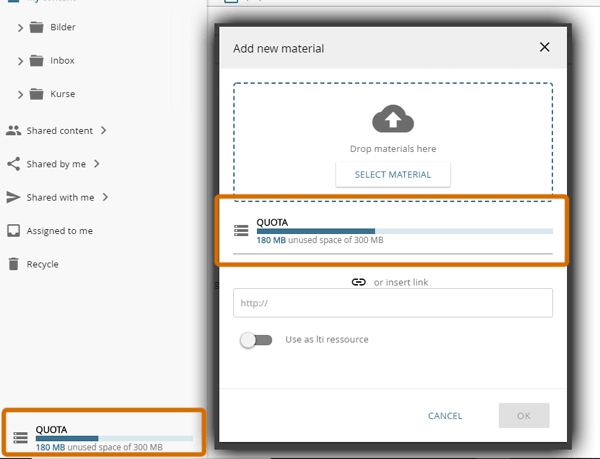
Task: Expand the Inbox folder chevron
Action: pos(21,61)
